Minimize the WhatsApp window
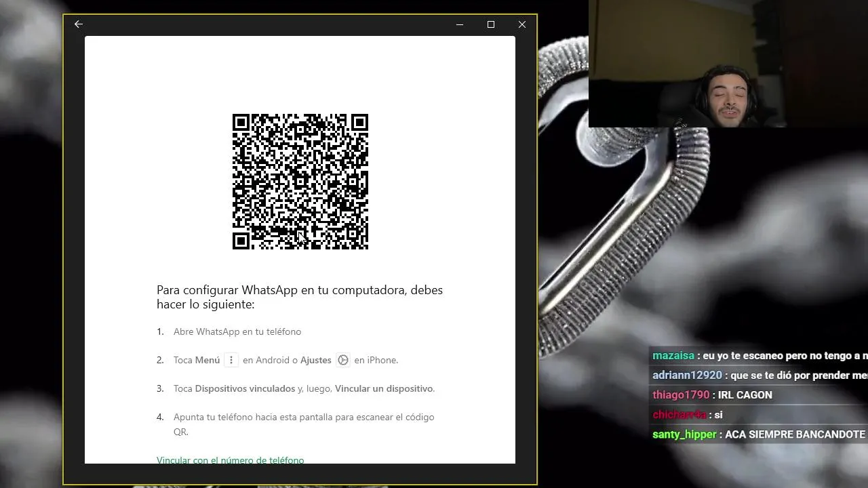 pos(460,24)
